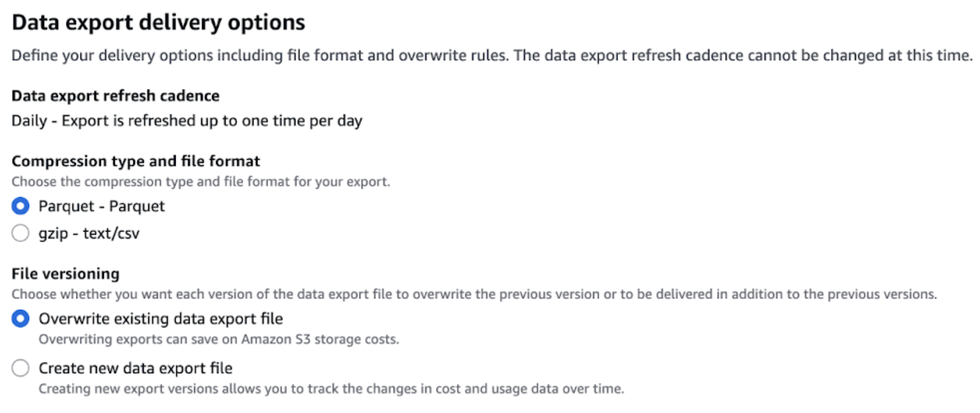Click the "File versioning" section heading
Screen dimensions: 980x413
click(65, 274)
